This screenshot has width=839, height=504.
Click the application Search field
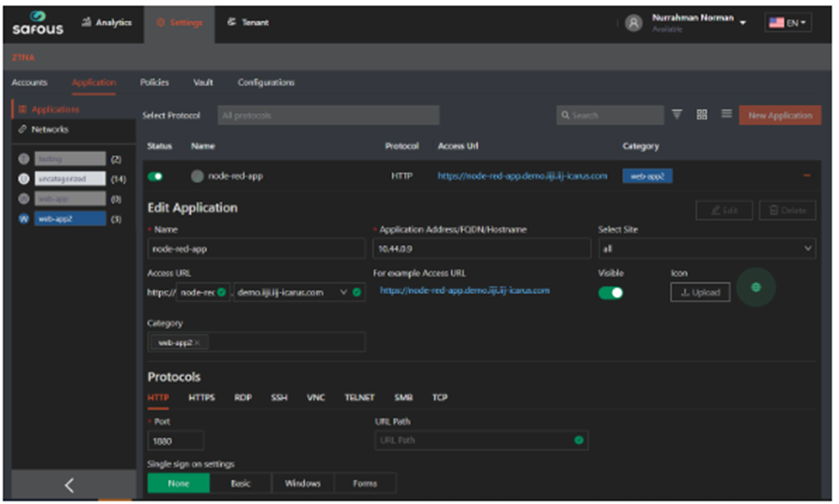coord(610,115)
